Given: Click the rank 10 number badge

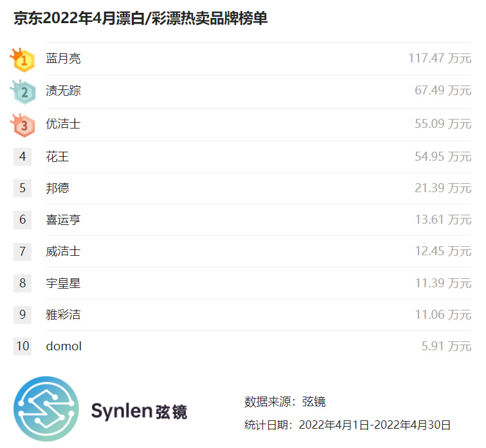Looking at the screenshot, I should 22,346.
